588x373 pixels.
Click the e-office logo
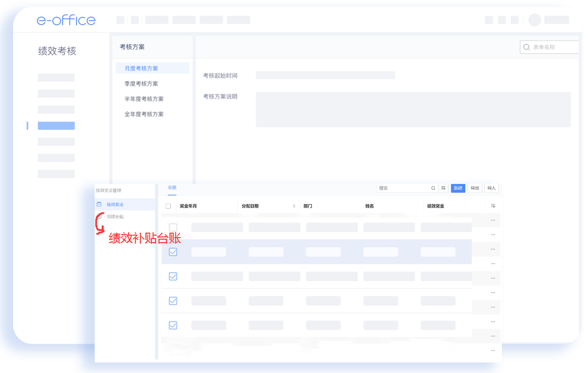tap(66, 21)
